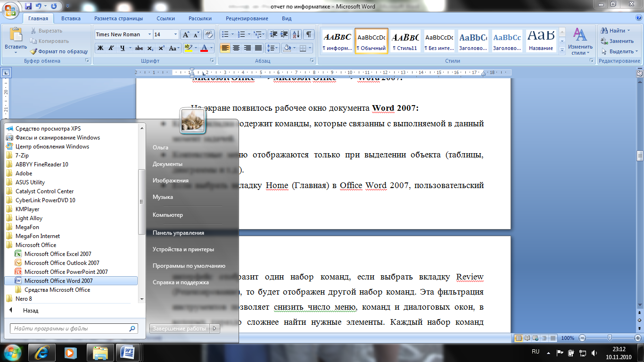Undo the last action

pyautogui.click(x=39, y=6)
